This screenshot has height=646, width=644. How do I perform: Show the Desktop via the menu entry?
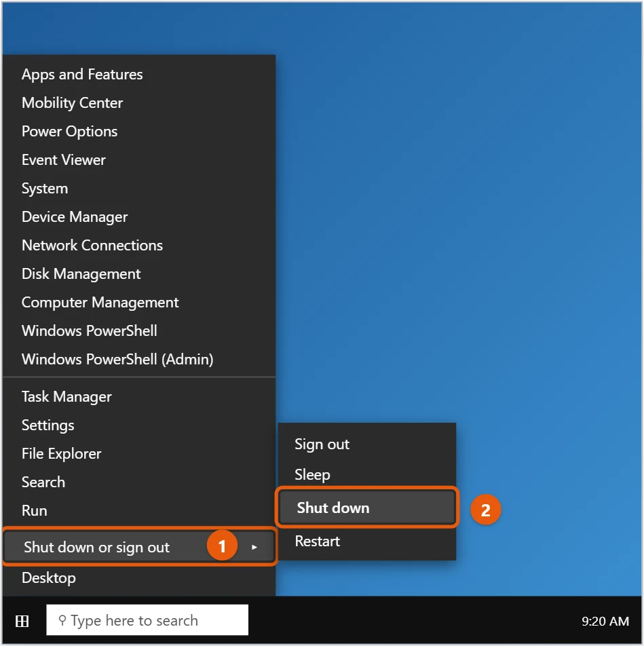139,578
